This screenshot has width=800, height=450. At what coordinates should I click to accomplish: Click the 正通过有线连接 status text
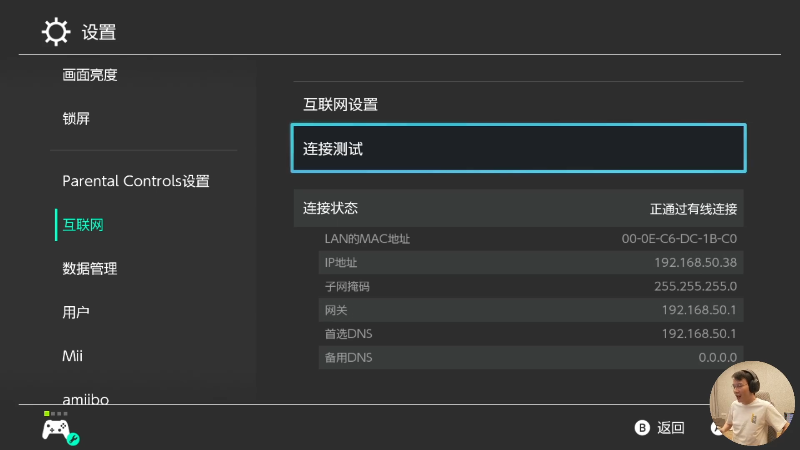click(693, 209)
